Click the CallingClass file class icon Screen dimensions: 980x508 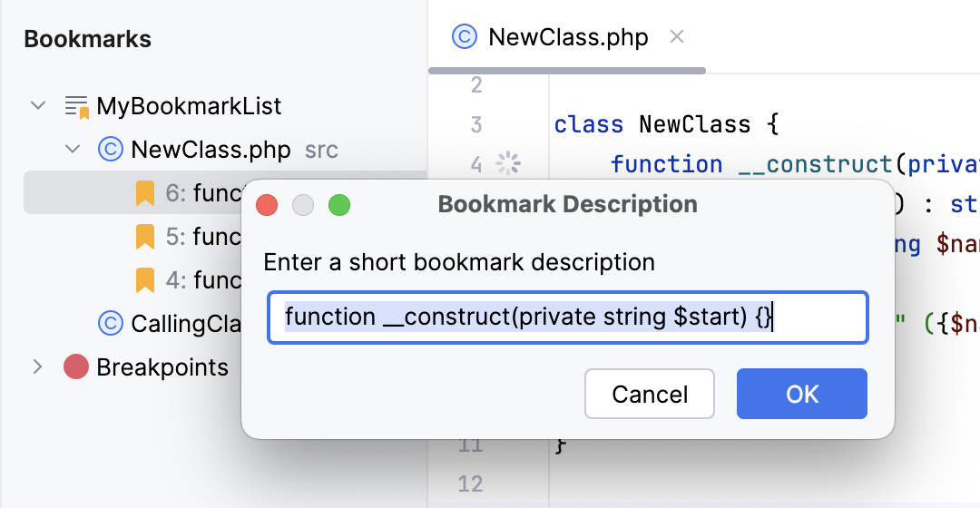coord(110,323)
